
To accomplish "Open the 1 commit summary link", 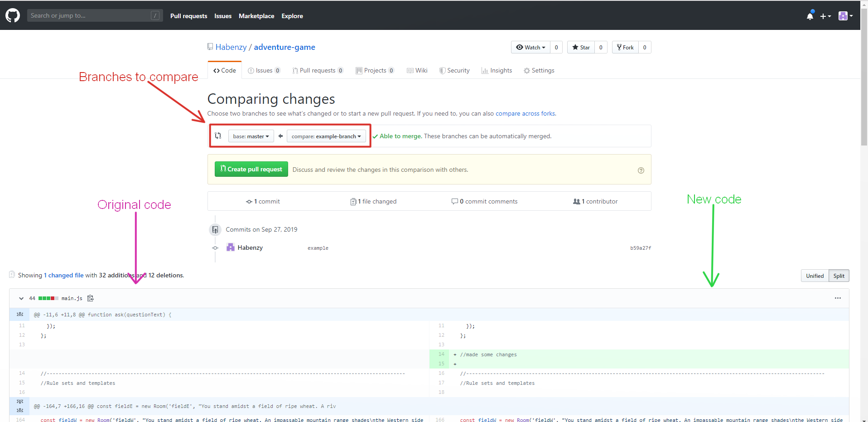I will click(263, 201).
